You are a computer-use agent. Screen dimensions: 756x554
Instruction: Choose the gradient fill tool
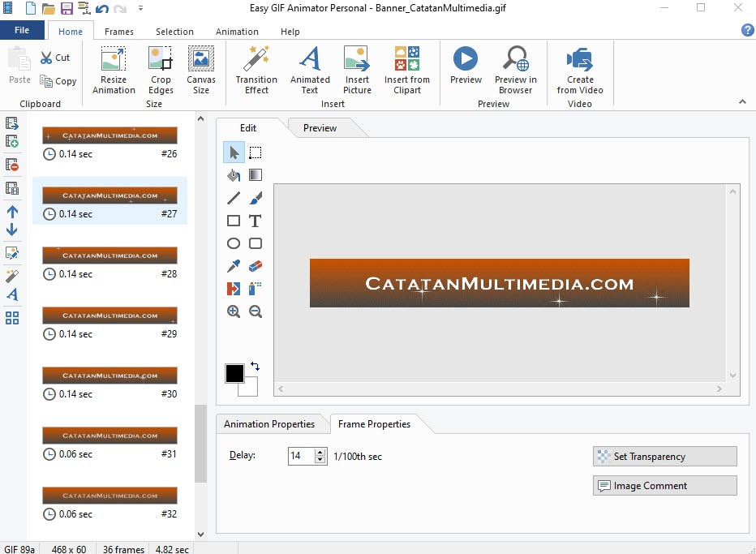(x=256, y=175)
